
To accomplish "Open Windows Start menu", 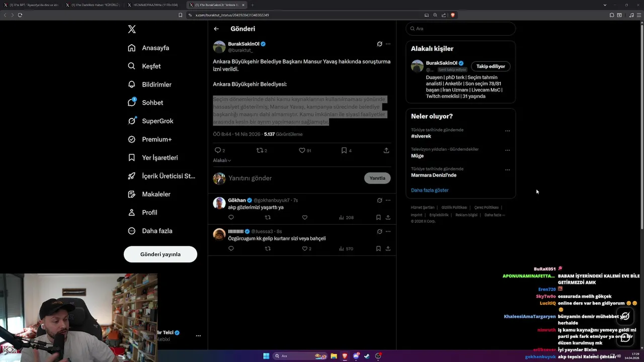I will [266, 356].
